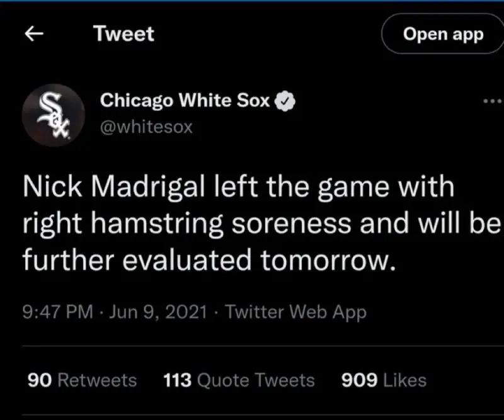View the 90 Retweets list

click(x=82, y=380)
